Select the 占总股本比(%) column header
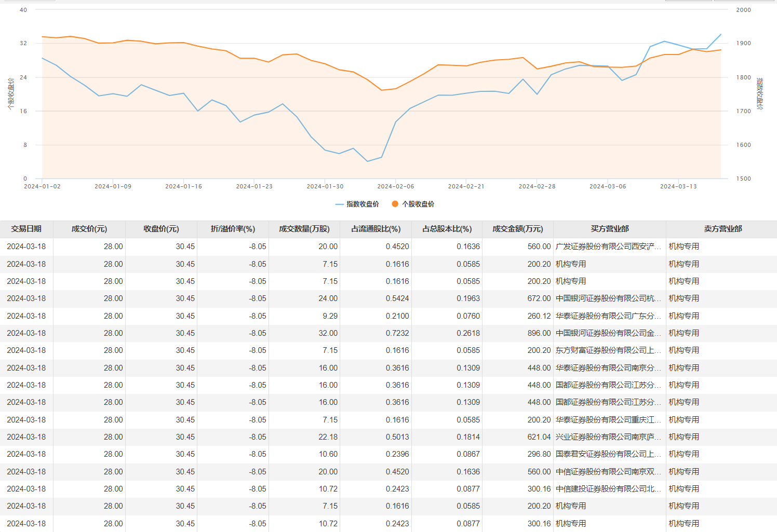 coord(447,229)
